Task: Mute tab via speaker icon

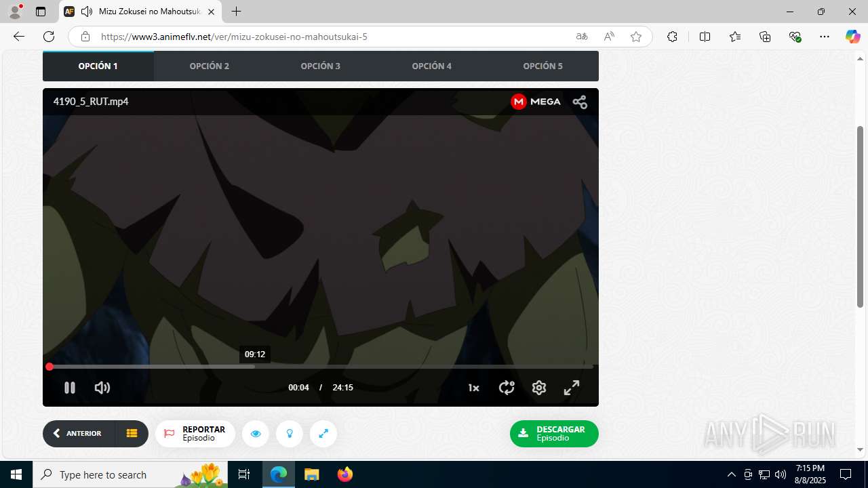Action: 87,12
